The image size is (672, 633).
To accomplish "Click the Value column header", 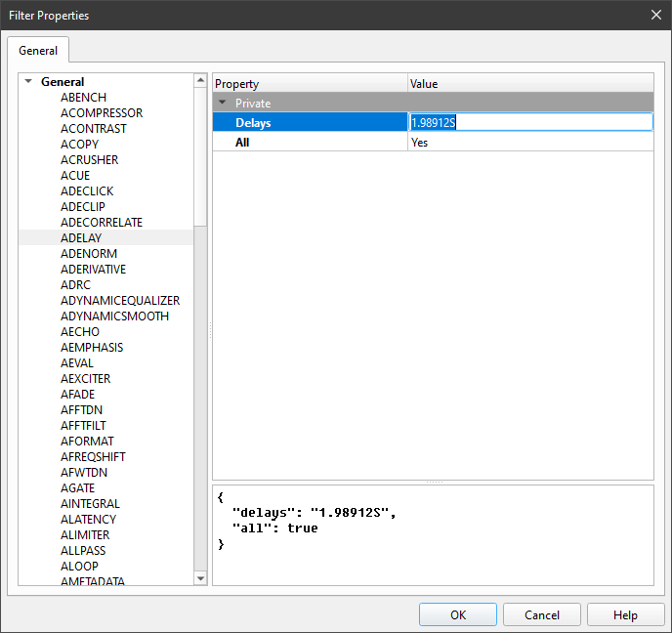I will click(529, 84).
